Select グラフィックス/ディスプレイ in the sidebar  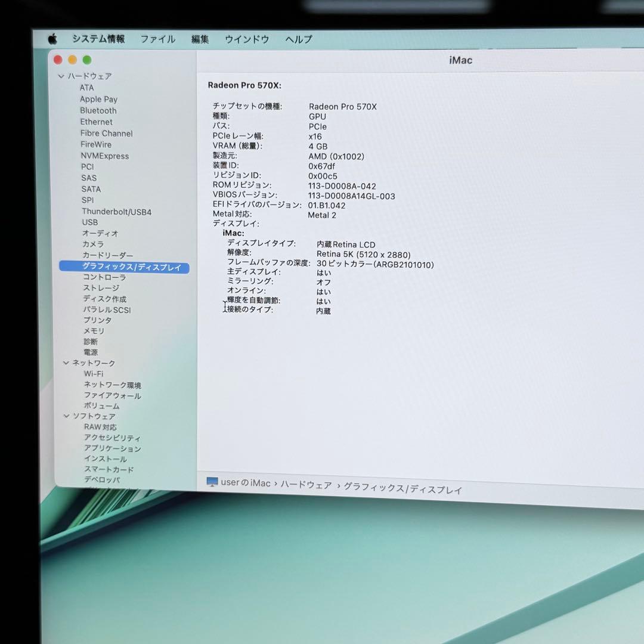(x=124, y=267)
